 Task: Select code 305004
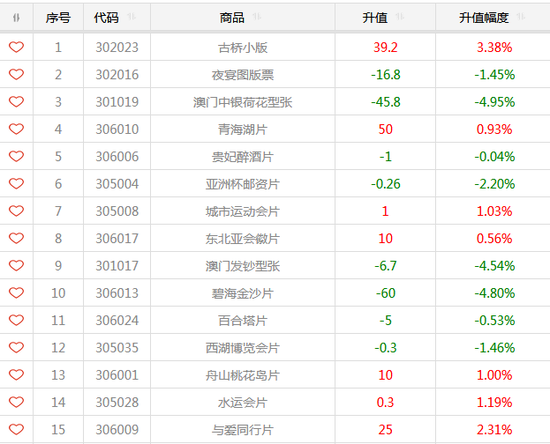click(x=117, y=184)
